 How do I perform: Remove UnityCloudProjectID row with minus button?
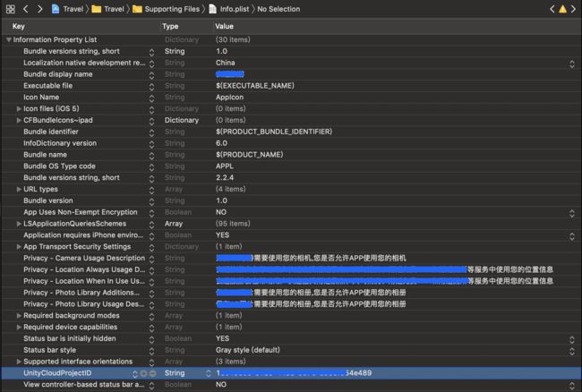point(152,373)
